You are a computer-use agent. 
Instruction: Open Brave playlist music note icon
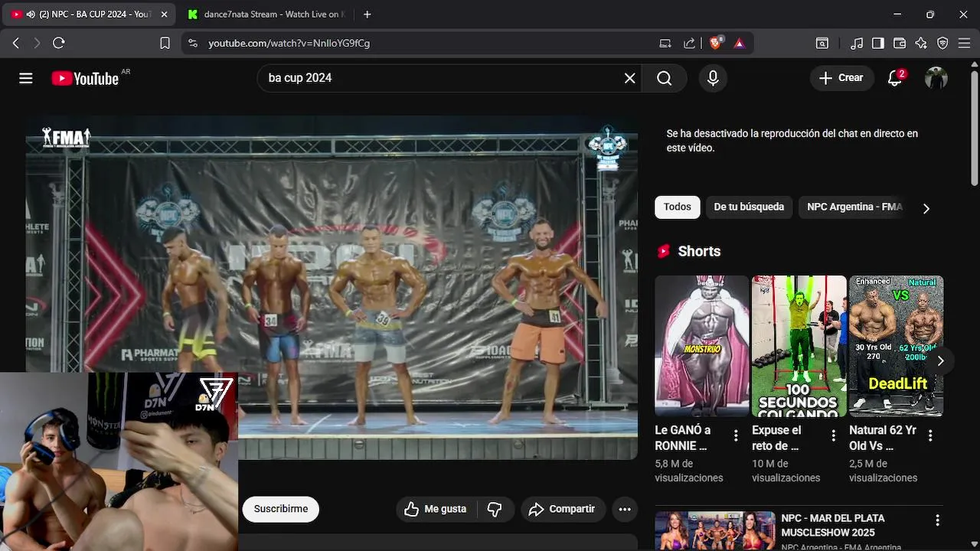(857, 44)
